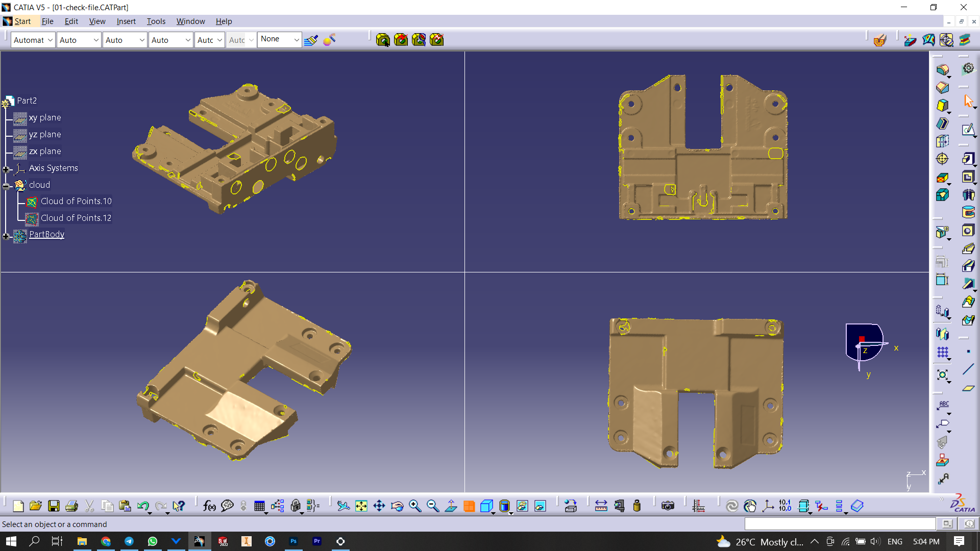Save the part with the floppy icon
Image resolution: width=980 pixels, height=551 pixels.
coord(54,506)
